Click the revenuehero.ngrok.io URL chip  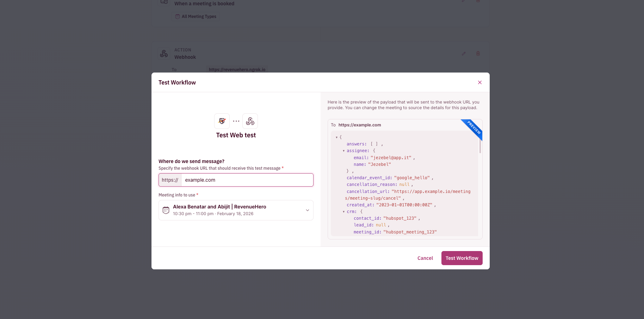click(x=237, y=70)
